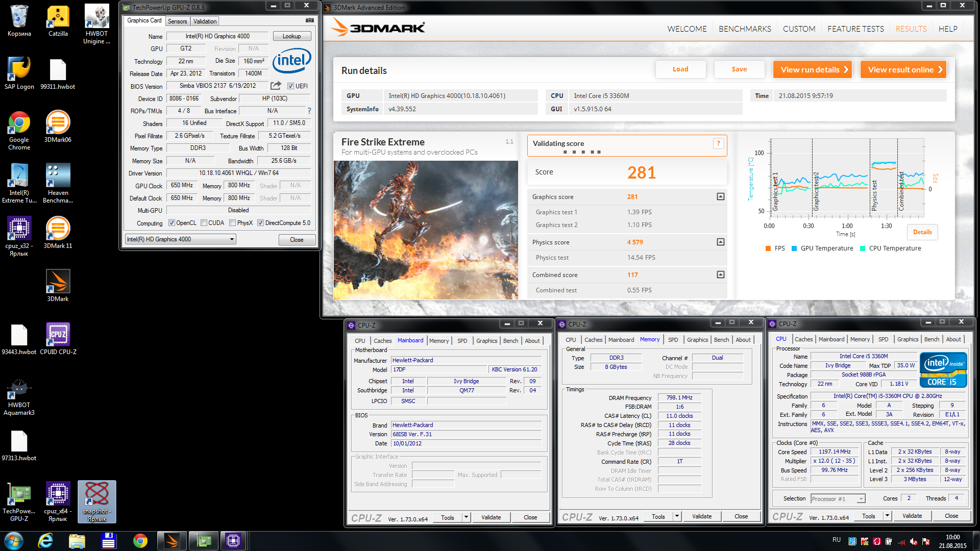Viewport: 980px width, 551px height.
Task: Open the cpuz_x32 shortcut icon
Action: 19,236
